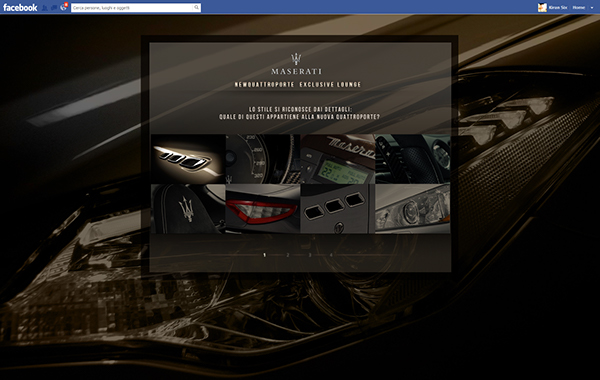Go to the Home link

click(579, 7)
